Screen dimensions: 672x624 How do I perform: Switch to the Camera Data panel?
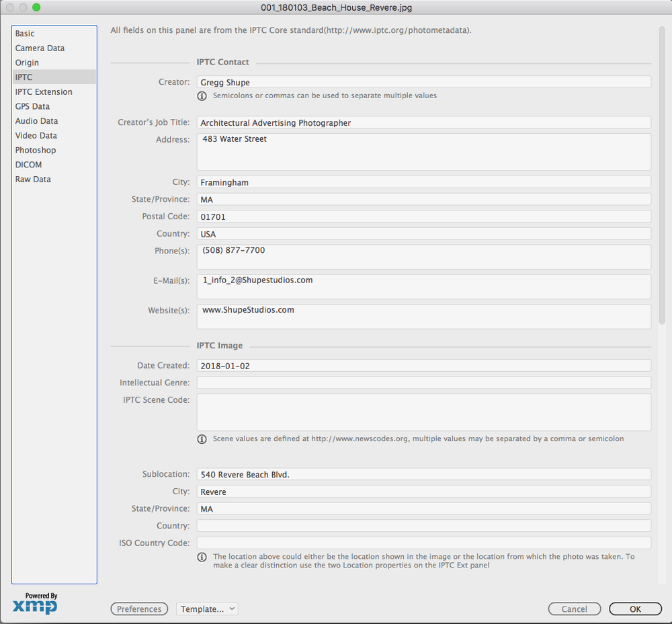click(x=40, y=48)
